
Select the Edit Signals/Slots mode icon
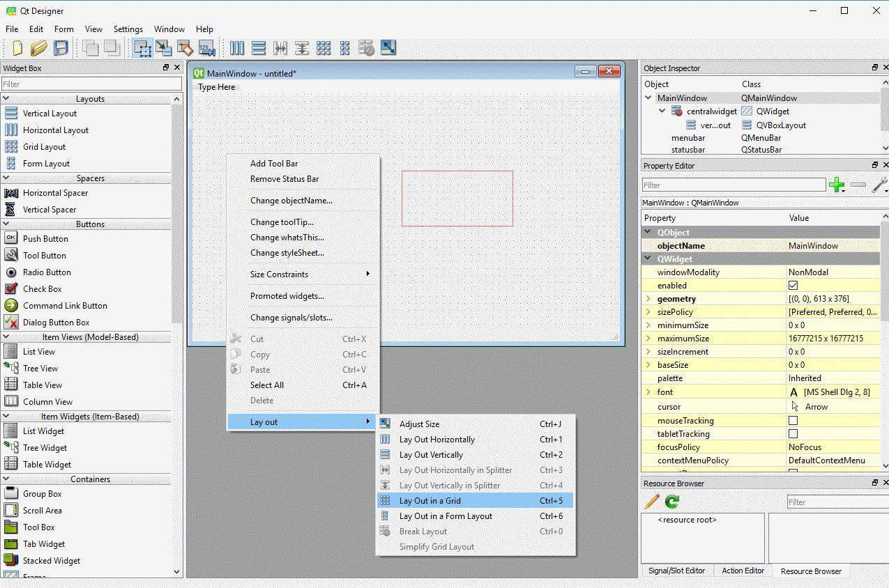(164, 48)
